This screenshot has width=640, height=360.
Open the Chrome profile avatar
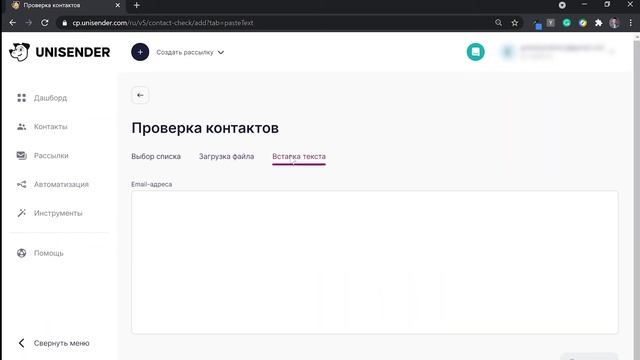click(x=614, y=23)
